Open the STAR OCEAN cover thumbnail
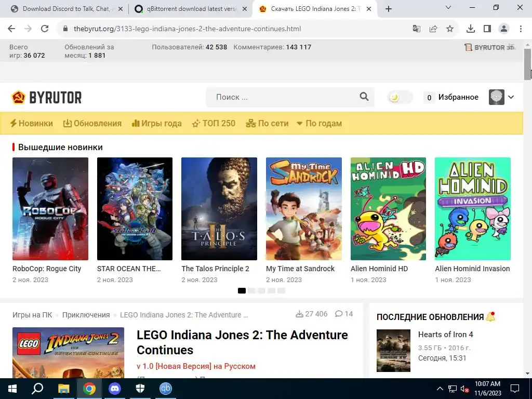This screenshot has height=399, width=532. (135, 209)
